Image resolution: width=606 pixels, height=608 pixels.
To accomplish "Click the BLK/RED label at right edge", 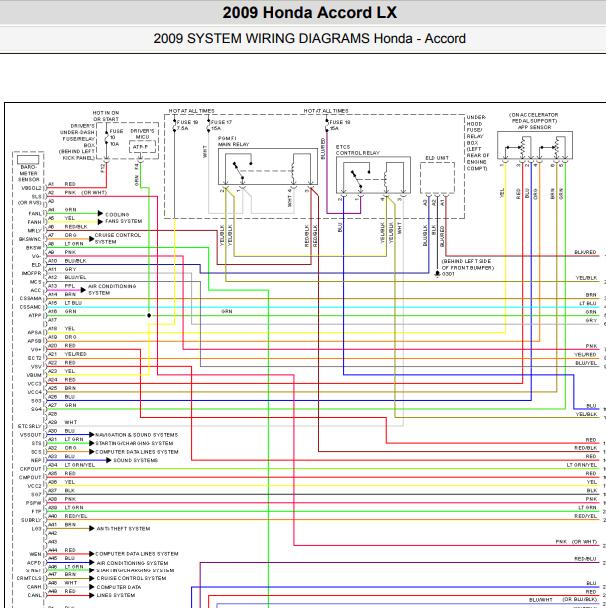I will (x=585, y=252).
